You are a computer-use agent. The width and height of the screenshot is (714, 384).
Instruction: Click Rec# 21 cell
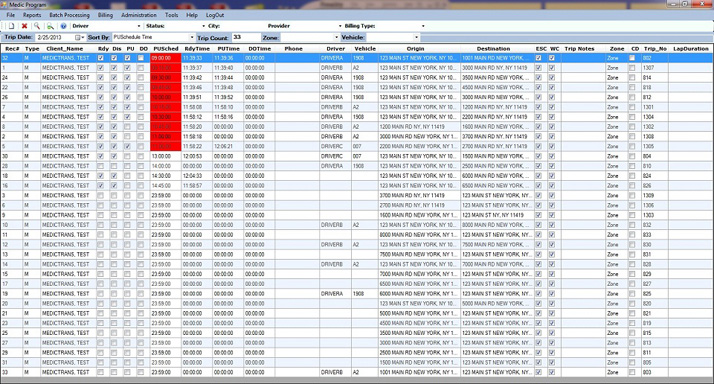(12, 313)
